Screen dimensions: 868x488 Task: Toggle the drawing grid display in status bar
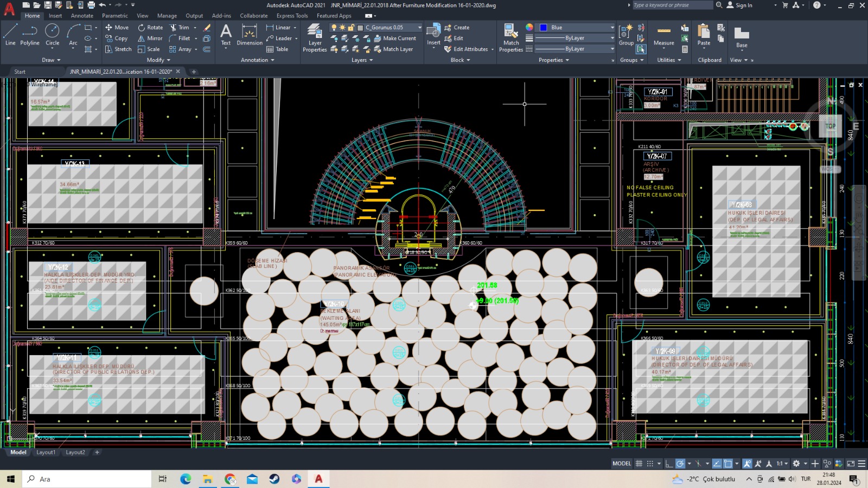pos(639,464)
